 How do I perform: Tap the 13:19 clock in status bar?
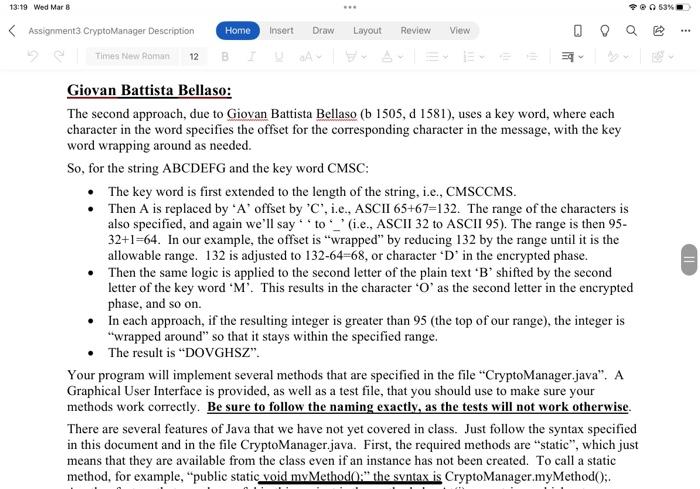coord(18,7)
